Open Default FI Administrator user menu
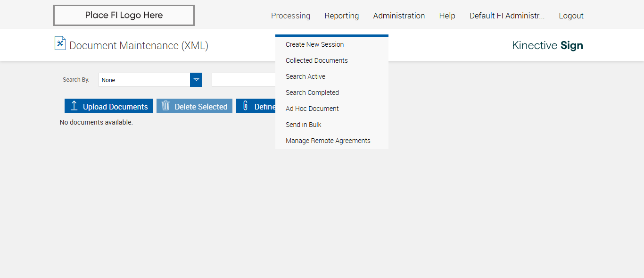Image resolution: width=644 pixels, height=278 pixels. click(507, 16)
